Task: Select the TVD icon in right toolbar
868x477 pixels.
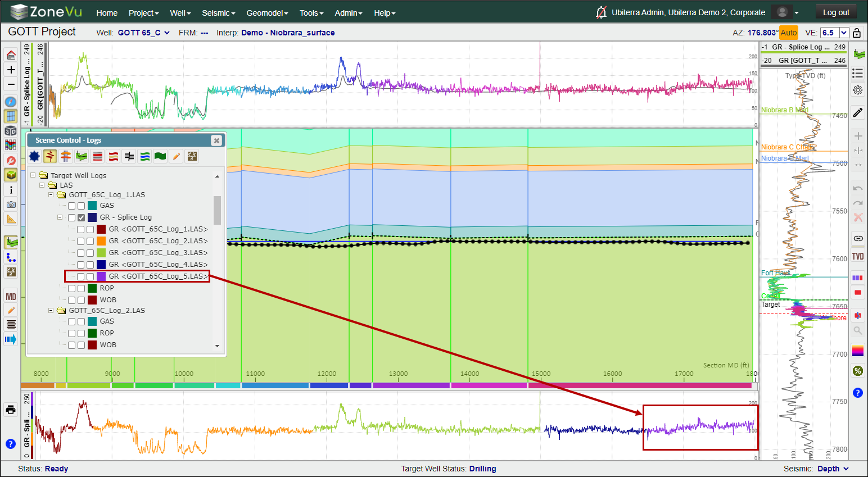Action: 858,257
